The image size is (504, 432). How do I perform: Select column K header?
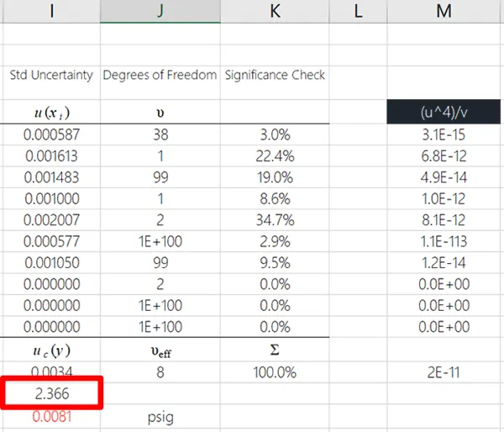point(275,11)
